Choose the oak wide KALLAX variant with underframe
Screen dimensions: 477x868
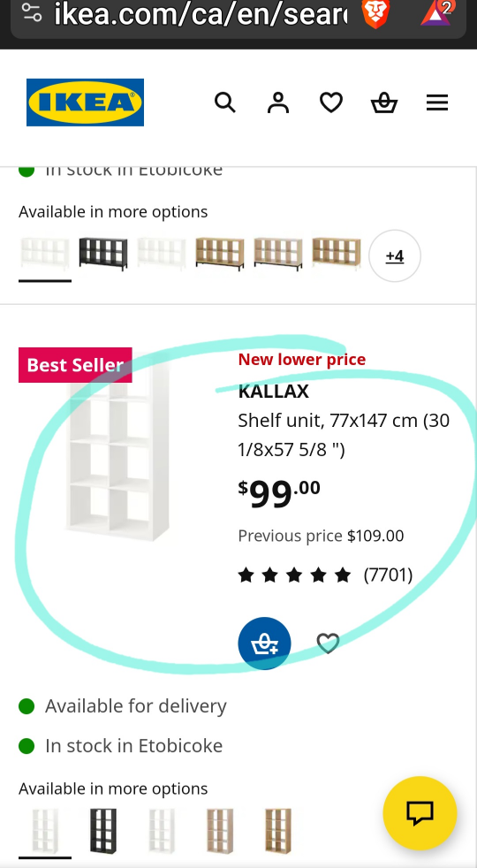(x=220, y=254)
